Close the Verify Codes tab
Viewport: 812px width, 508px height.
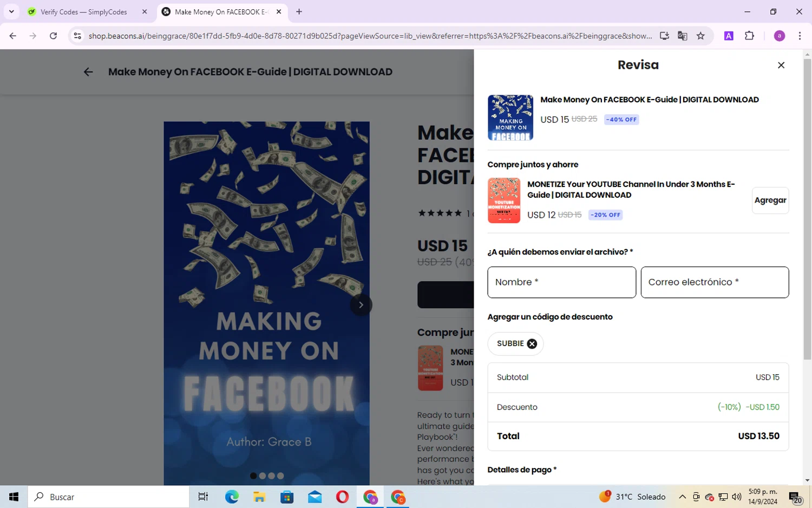[x=145, y=11]
